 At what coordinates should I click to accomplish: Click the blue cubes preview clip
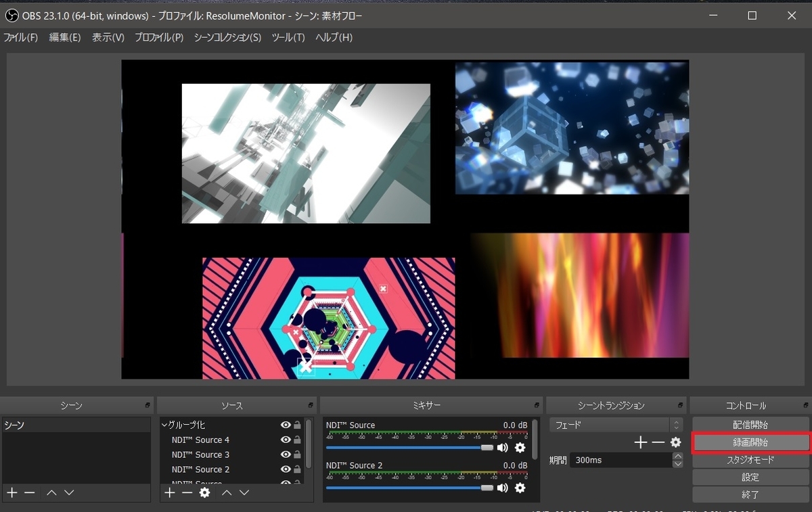point(572,129)
